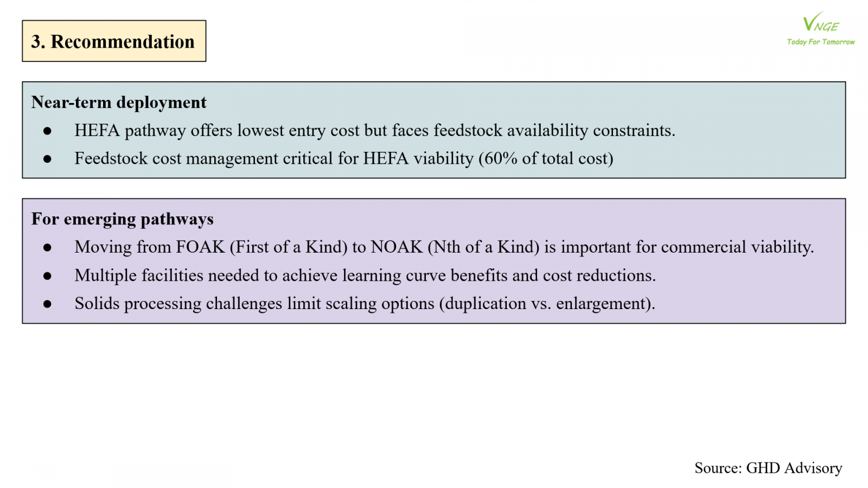The height and width of the screenshot is (488, 868).
Task: Click the 'Solids processing challenges' text
Action: pyautogui.click(x=178, y=304)
